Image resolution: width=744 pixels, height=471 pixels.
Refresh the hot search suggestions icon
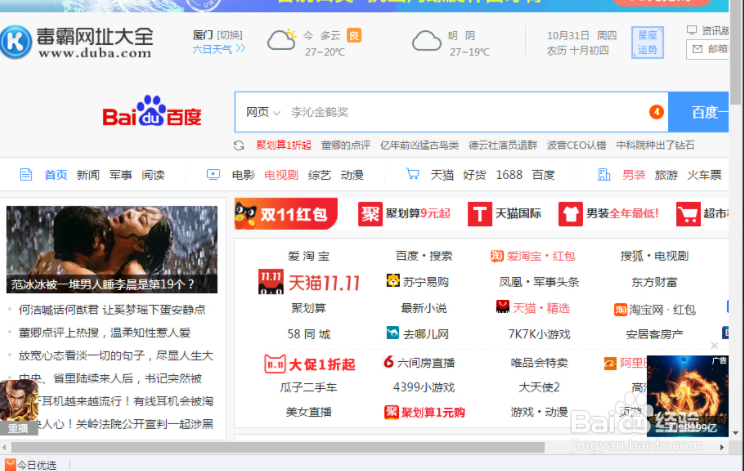(239, 145)
